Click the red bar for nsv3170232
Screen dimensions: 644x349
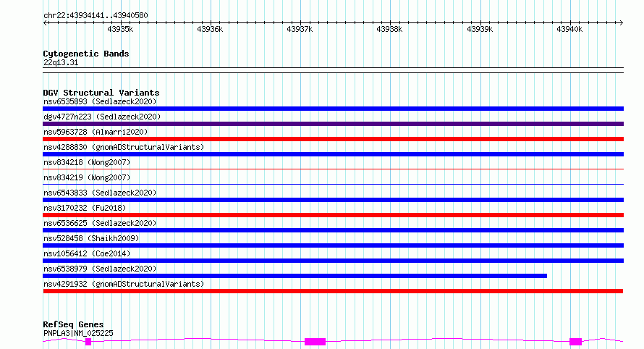click(333, 215)
